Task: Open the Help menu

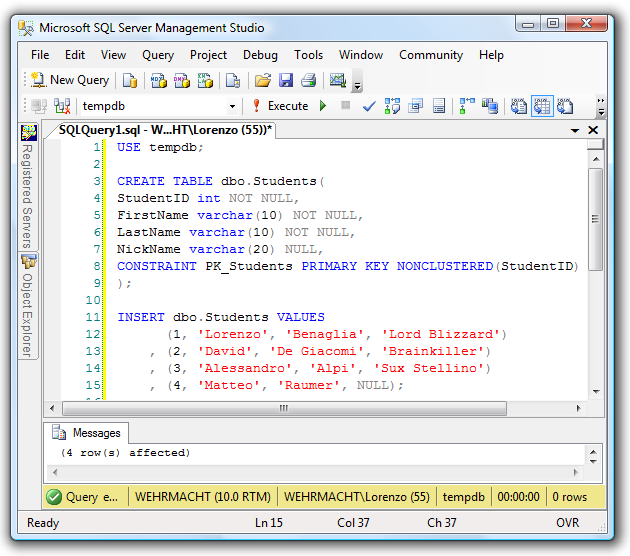Action: coord(491,55)
